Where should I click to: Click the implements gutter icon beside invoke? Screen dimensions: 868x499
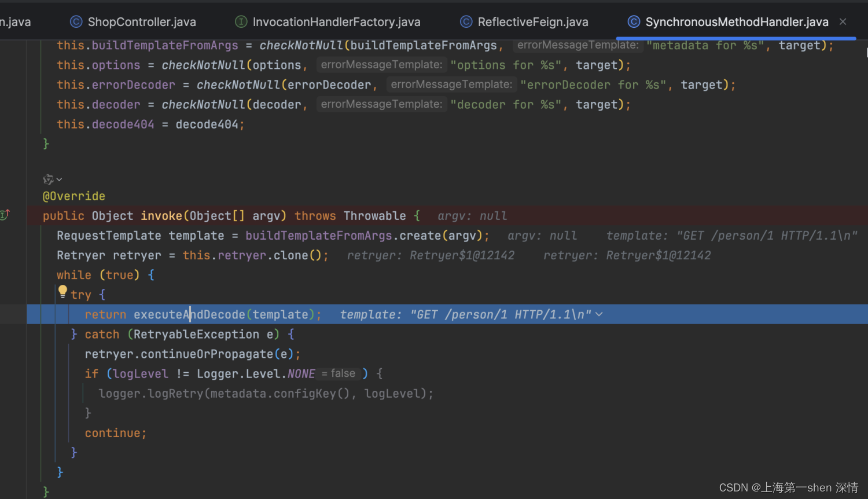coord(5,215)
